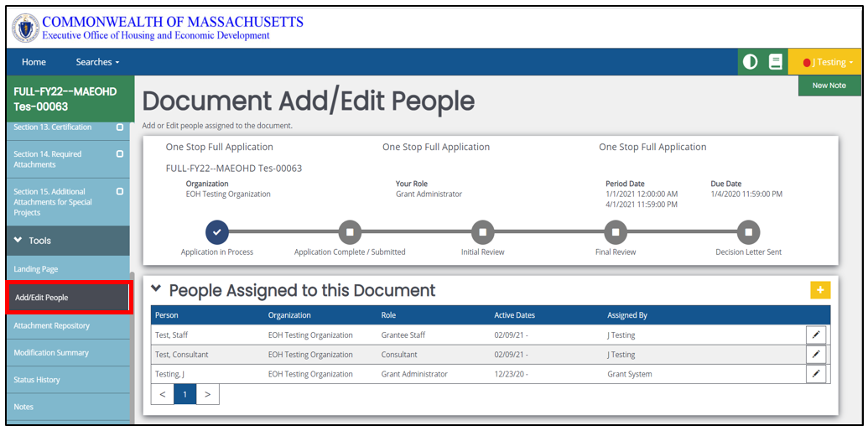Toggle the Section 13. Certification checkbox
The height and width of the screenshot is (431, 868).
click(120, 127)
